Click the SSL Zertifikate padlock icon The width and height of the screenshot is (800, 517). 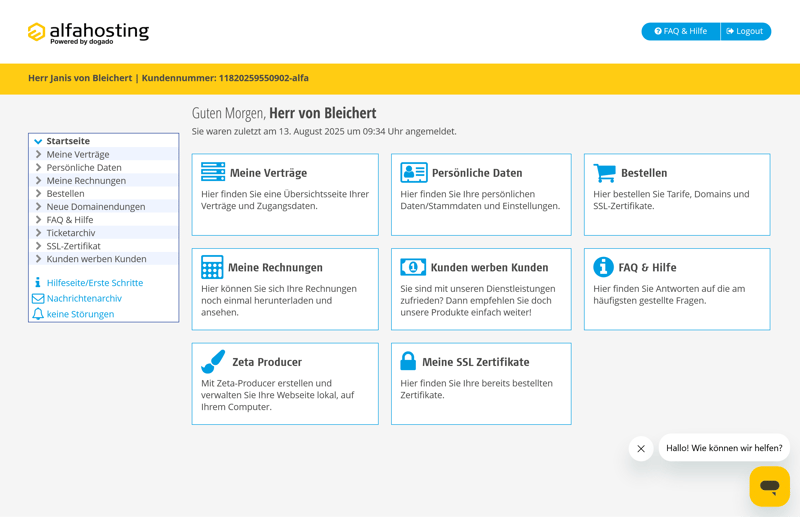[408, 361]
